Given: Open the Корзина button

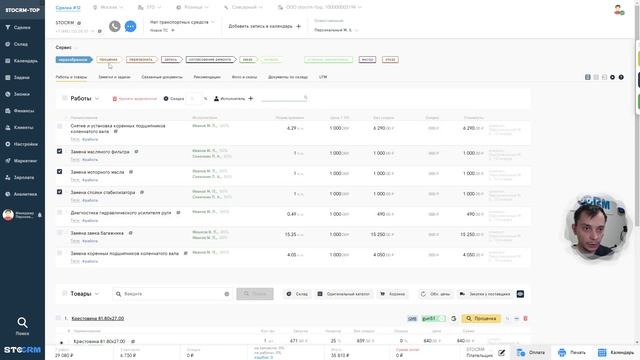Looking at the screenshot, I should click(392, 294).
